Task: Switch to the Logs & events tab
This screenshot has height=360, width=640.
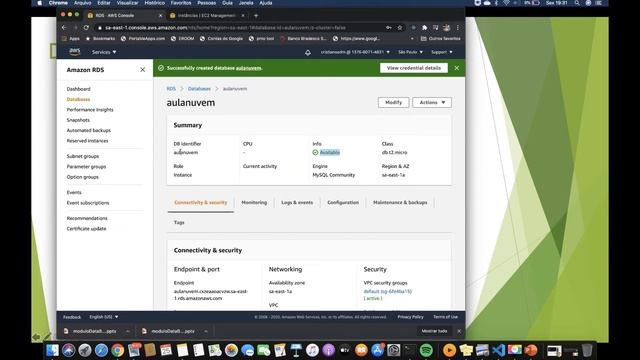Action: (x=297, y=202)
